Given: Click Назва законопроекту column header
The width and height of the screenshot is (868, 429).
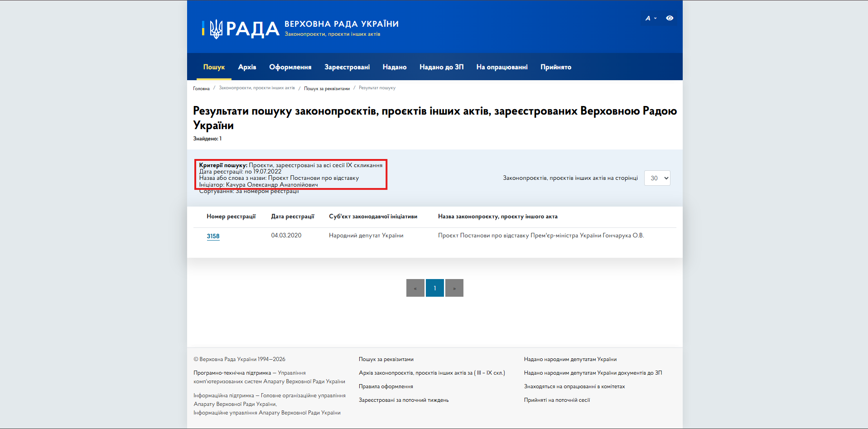Looking at the screenshot, I should [498, 217].
